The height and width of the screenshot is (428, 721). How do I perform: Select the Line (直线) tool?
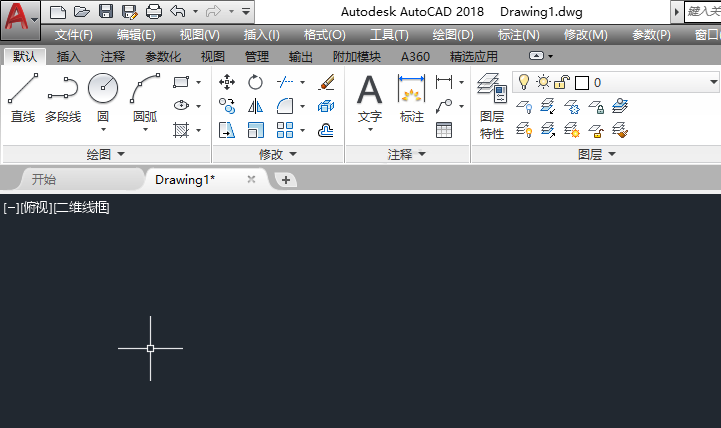[x=23, y=97]
